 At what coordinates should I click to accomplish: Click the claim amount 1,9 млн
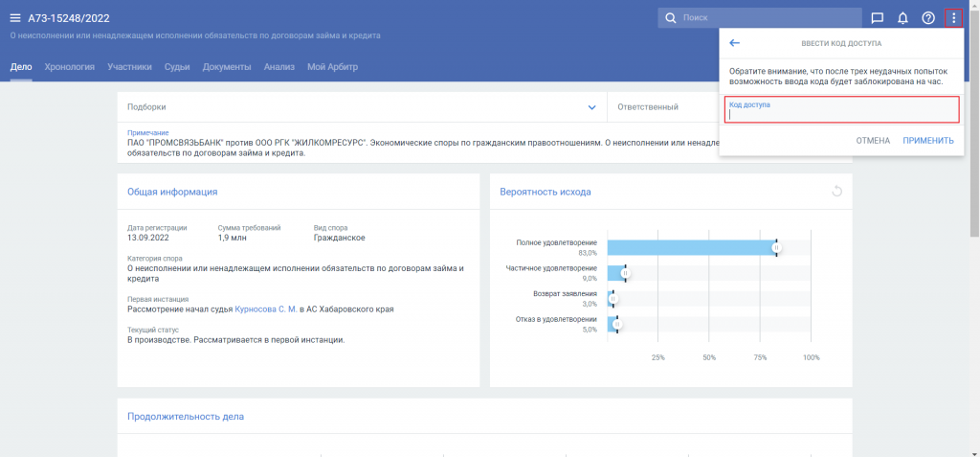tap(234, 238)
